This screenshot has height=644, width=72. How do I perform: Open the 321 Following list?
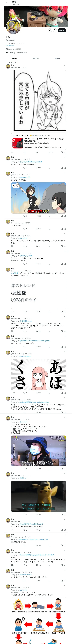pos(10,53)
